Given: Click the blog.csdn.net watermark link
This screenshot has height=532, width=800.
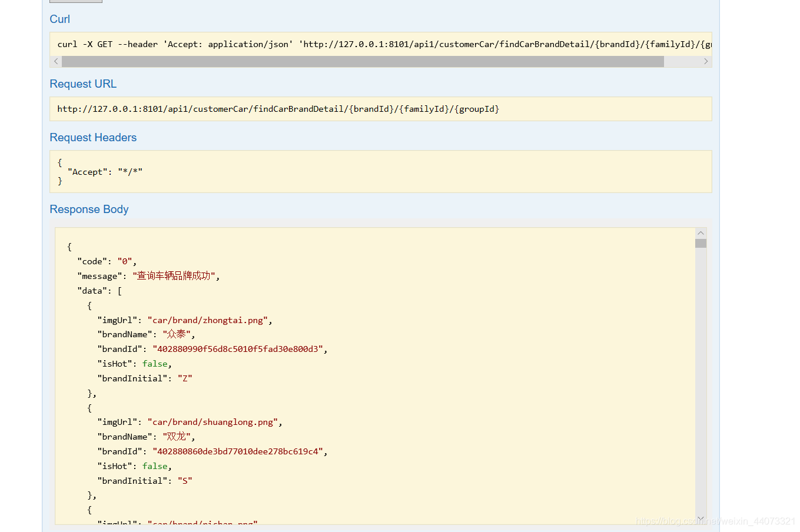Looking at the screenshot, I should (x=715, y=521).
